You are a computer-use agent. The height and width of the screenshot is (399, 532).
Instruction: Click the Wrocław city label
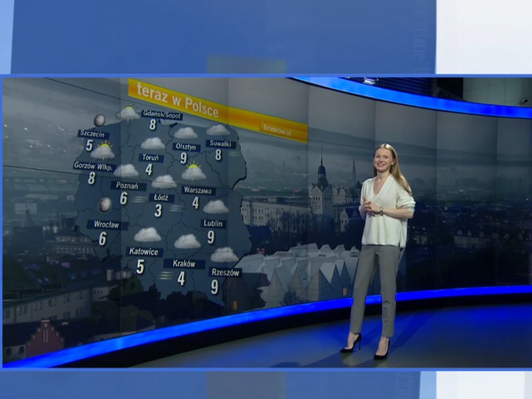point(107,225)
